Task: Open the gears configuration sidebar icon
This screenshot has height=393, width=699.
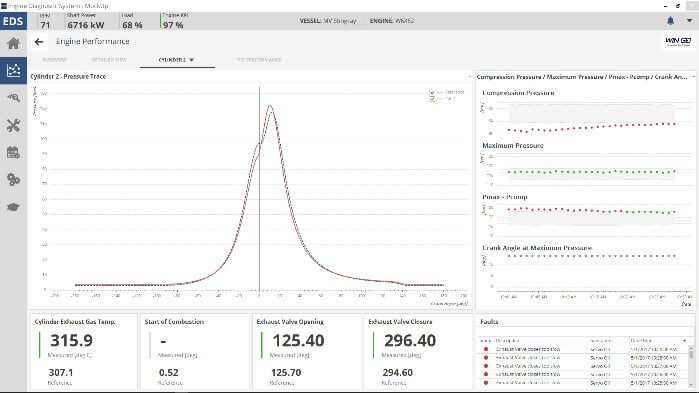Action: 13,180
